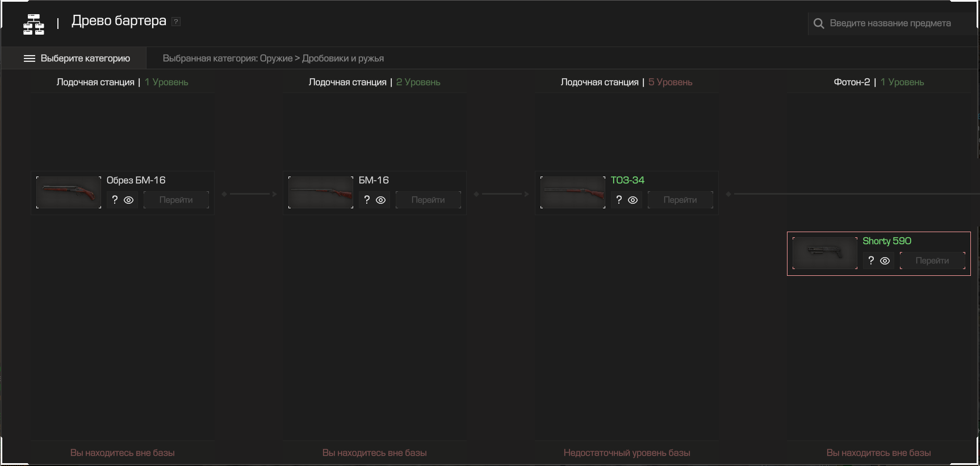Click the hamburger icon of category menu
This screenshot has height=466, width=980.
click(30, 58)
